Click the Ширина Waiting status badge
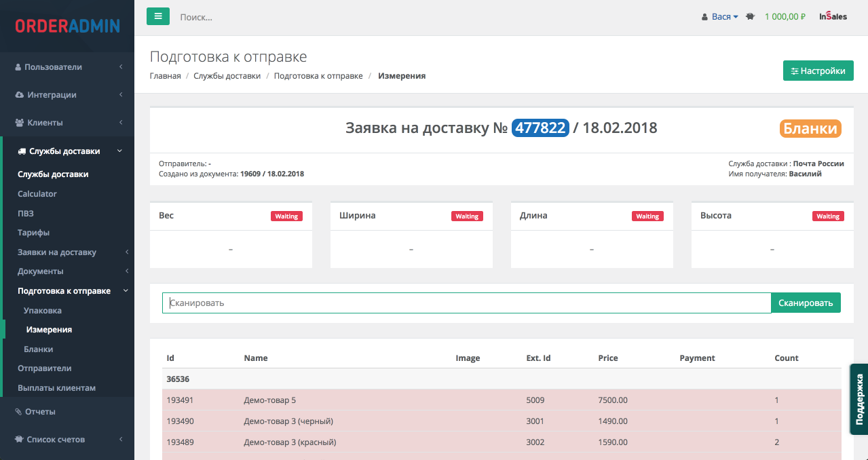 pos(467,216)
